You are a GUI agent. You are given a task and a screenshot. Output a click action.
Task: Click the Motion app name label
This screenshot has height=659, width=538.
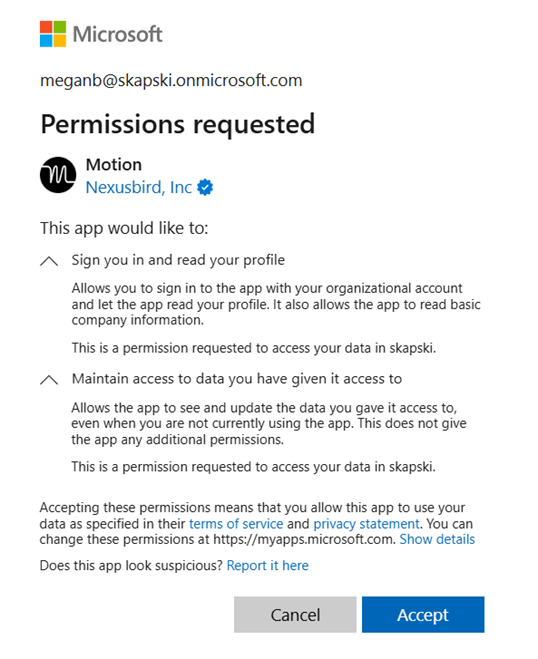coord(114,165)
